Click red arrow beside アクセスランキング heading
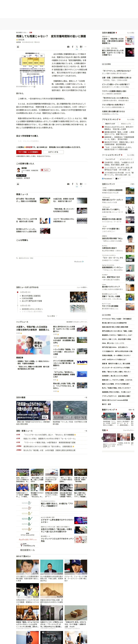 tap(120, 119)
